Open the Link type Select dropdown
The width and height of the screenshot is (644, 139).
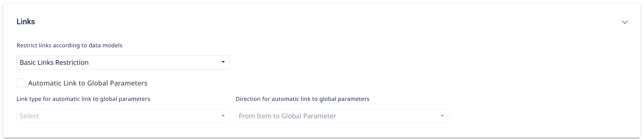[x=123, y=116]
